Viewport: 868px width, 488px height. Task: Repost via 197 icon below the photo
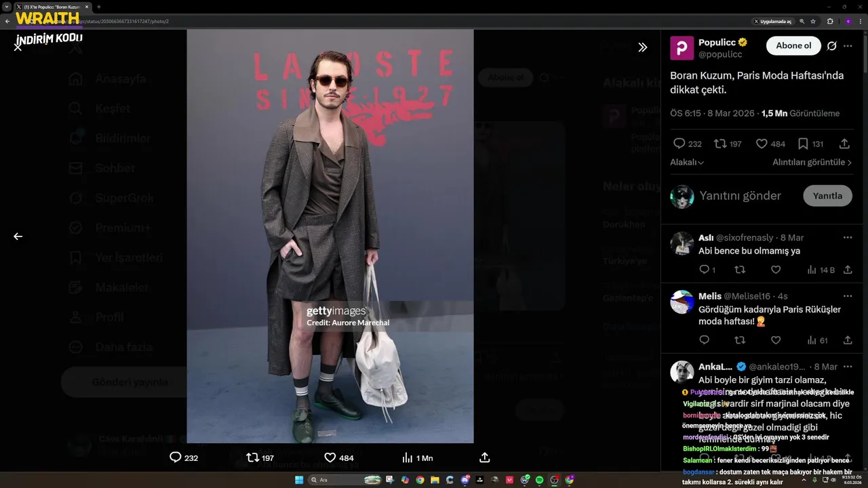point(260,457)
